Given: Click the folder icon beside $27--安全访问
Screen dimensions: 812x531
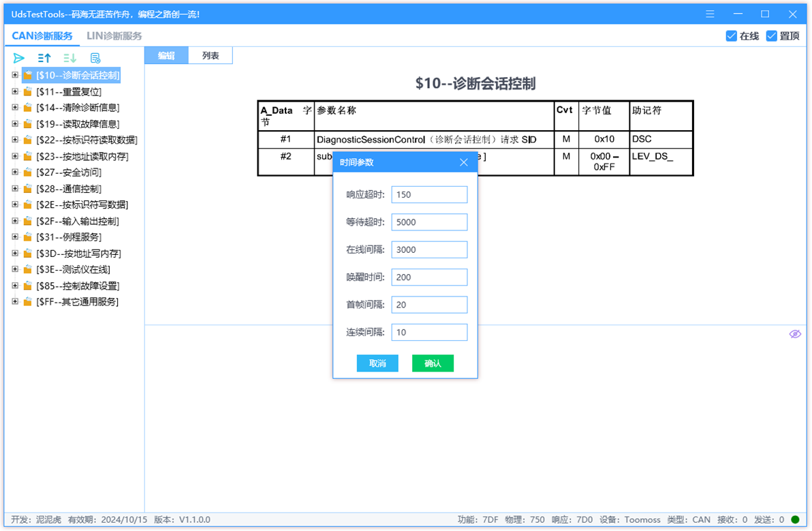Looking at the screenshot, I should point(27,172).
